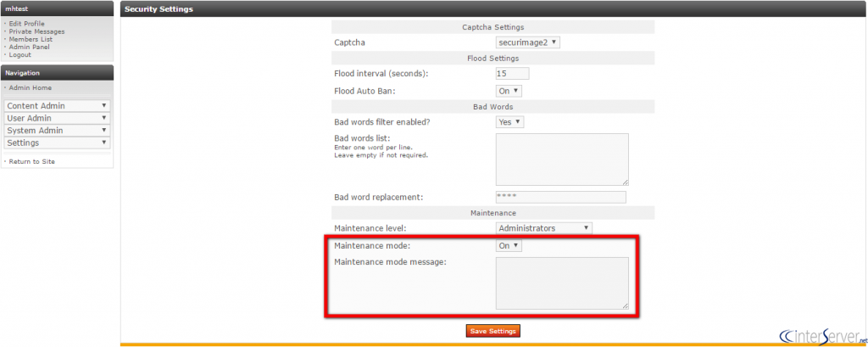Click the InterServer logo
This screenshot has width=868, height=347.
pyautogui.click(x=822, y=336)
